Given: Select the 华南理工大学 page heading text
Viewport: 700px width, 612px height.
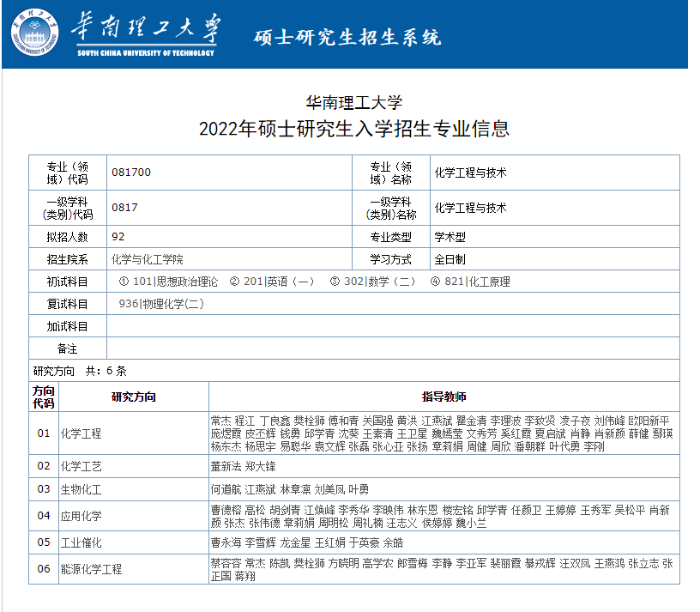Looking at the screenshot, I should pyautogui.click(x=354, y=103).
